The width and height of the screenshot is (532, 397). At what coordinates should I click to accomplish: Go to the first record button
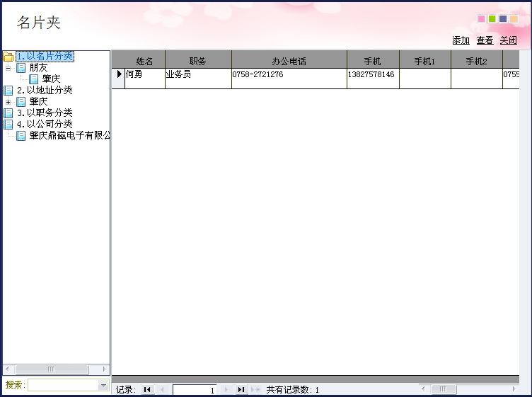point(147,389)
